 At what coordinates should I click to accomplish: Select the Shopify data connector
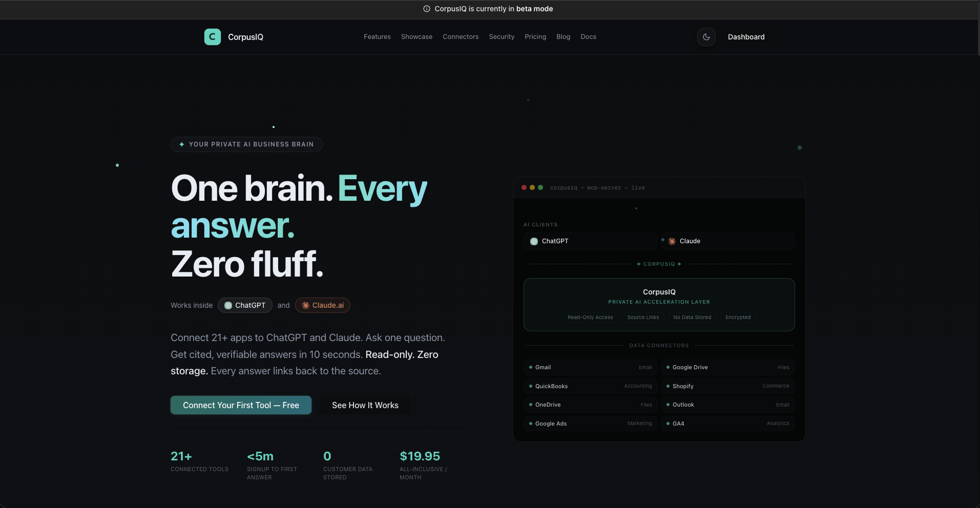tap(727, 386)
